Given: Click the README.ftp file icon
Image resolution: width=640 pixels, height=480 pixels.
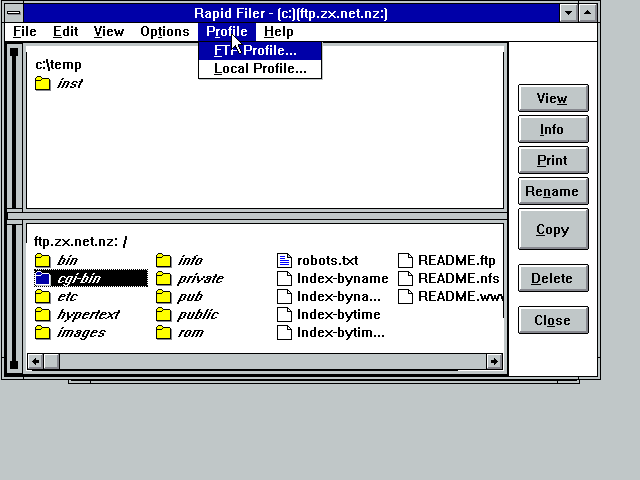Looking at the screenshot, I should click(405, 260).
